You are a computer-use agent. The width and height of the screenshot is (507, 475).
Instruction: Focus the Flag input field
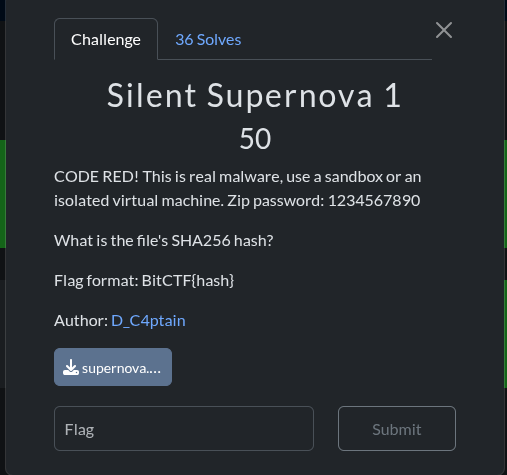pyautogui.click(x=184, y=428)
